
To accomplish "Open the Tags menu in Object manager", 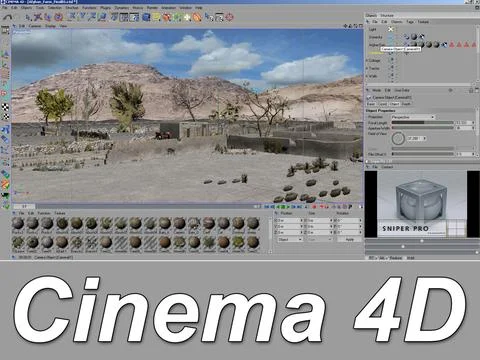I will [x=410, y=22].
